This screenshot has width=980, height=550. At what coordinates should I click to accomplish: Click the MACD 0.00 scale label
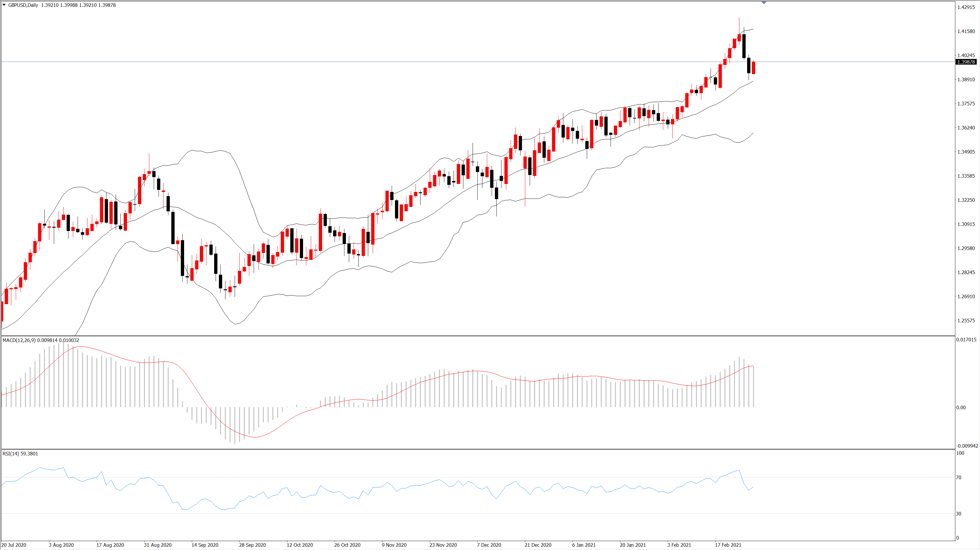tap(961, 408)
